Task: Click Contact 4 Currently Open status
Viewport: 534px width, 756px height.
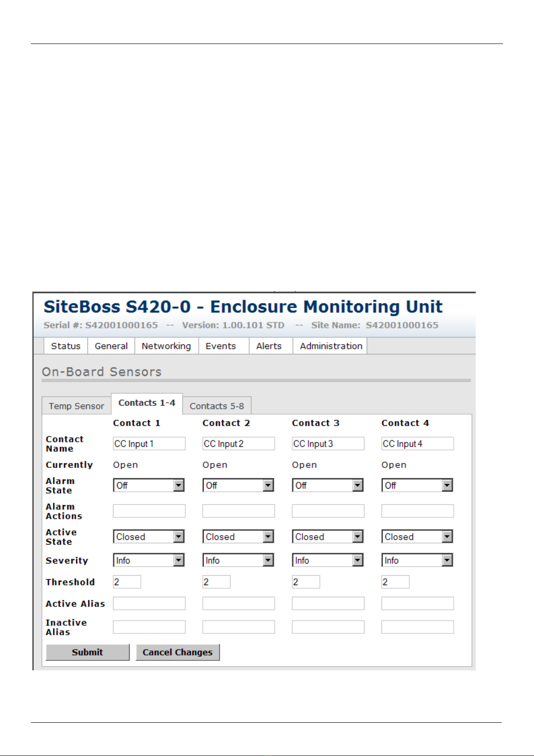Action: tap(394, 465)
